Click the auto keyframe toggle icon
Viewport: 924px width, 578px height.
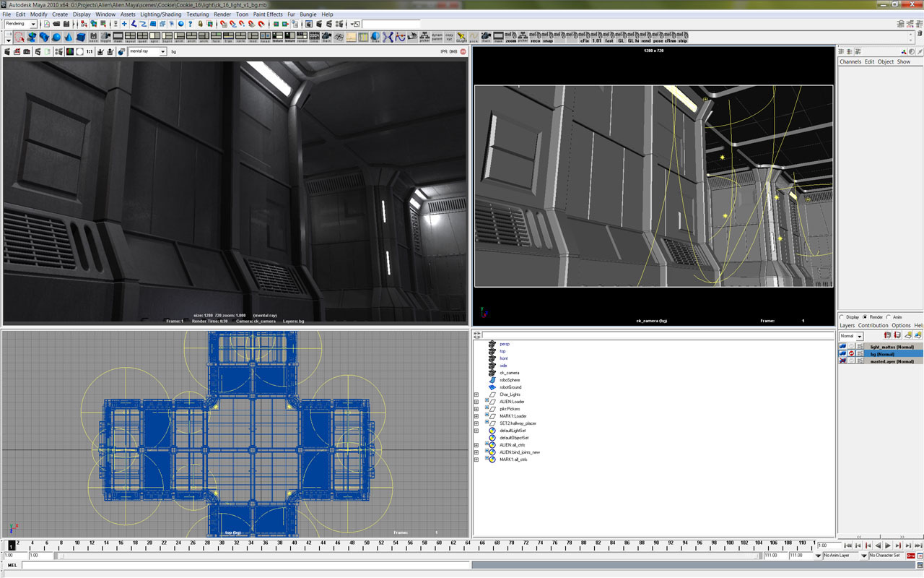tap(910, 556)
